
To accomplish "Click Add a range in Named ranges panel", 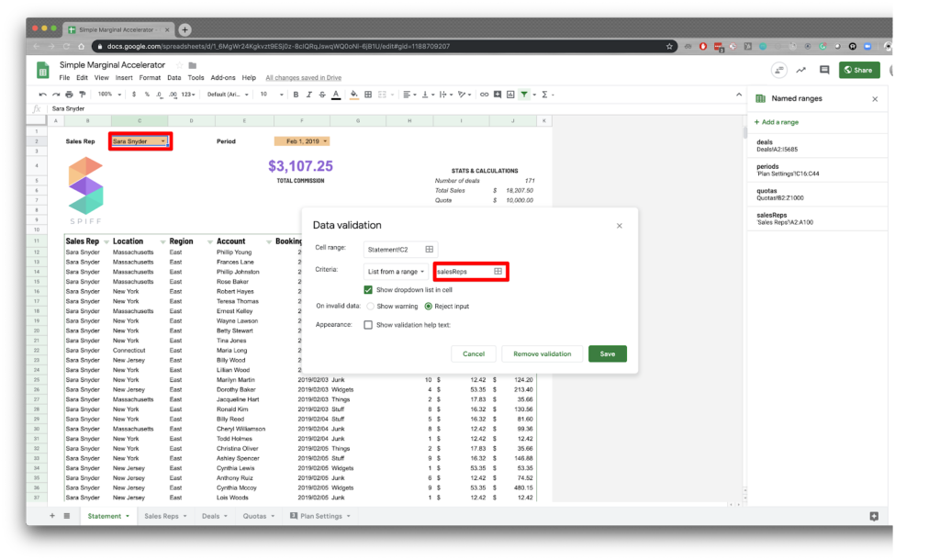I will pos(778,121).
